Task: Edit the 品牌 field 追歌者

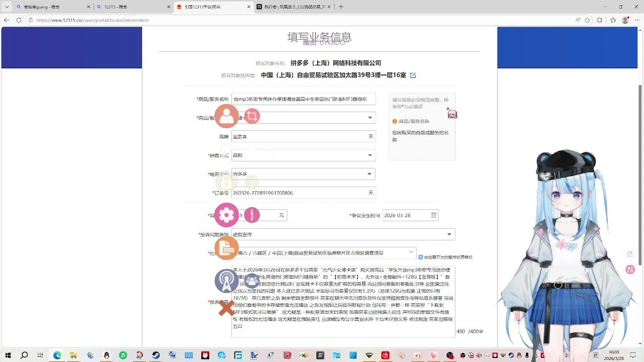Action: pos(303,136)
